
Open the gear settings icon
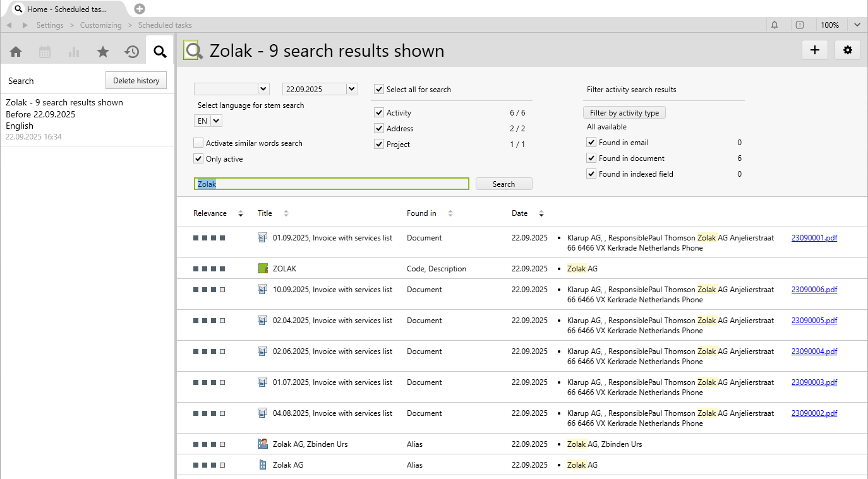[848, 50]
